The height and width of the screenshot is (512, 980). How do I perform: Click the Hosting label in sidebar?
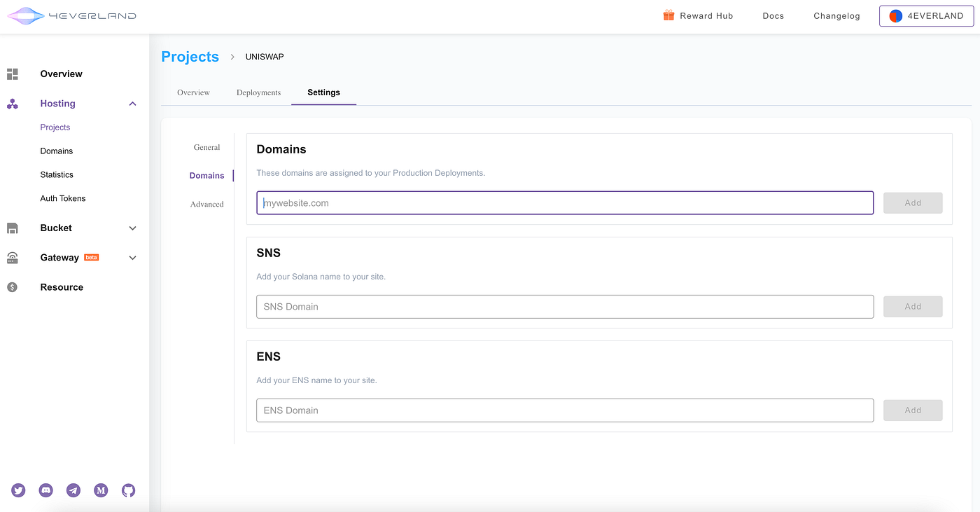point(57,104)
